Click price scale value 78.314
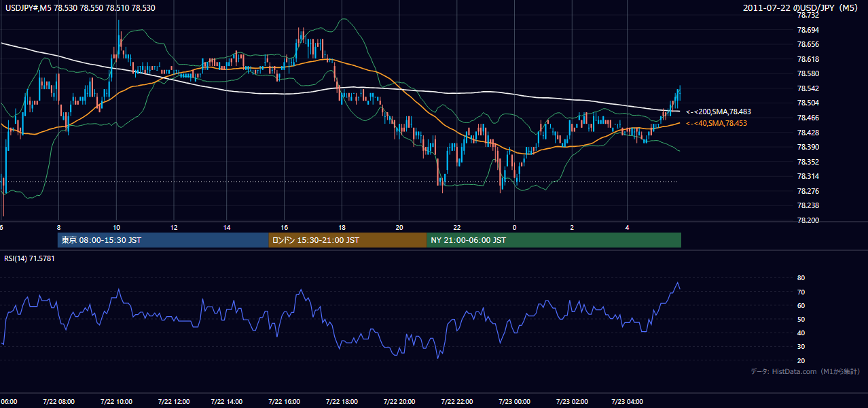Screen dimensions: 868x408 pyautogui.click(x=808, y=176)
